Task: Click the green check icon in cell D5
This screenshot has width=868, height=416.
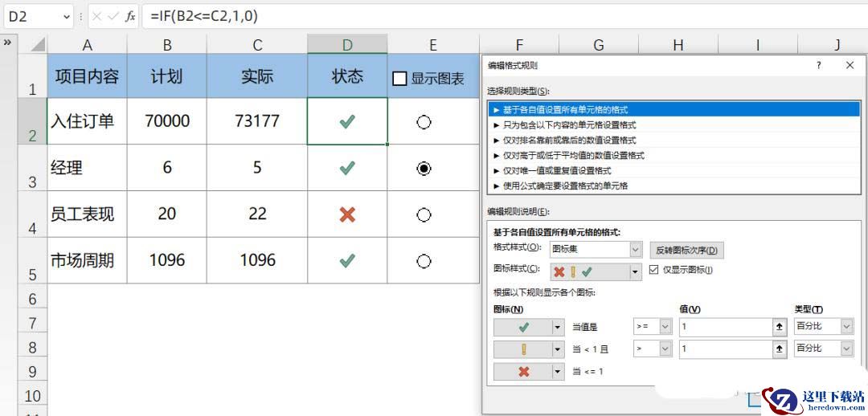Action: click(347, 260)
